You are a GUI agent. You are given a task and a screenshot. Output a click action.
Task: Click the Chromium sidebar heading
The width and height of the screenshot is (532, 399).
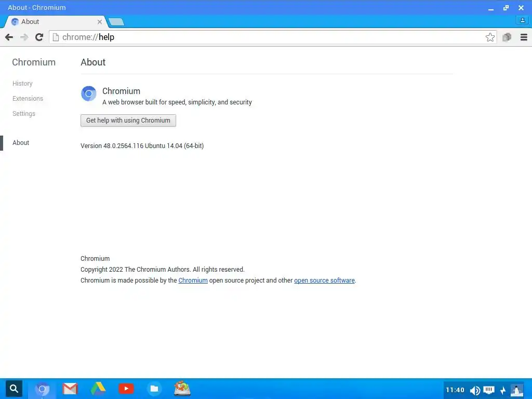tap(34, 62)
